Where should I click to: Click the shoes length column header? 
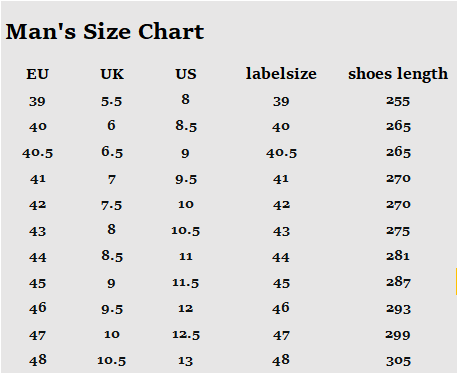(398, 74)
